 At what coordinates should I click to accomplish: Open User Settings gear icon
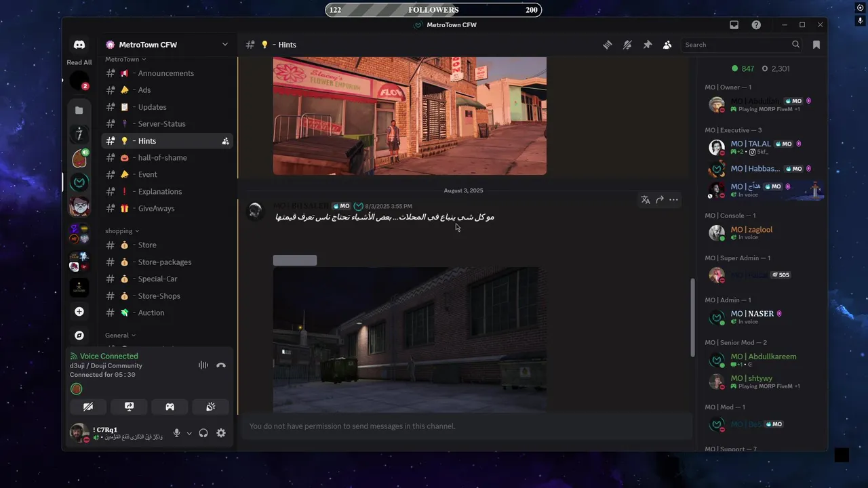(221, 433)
